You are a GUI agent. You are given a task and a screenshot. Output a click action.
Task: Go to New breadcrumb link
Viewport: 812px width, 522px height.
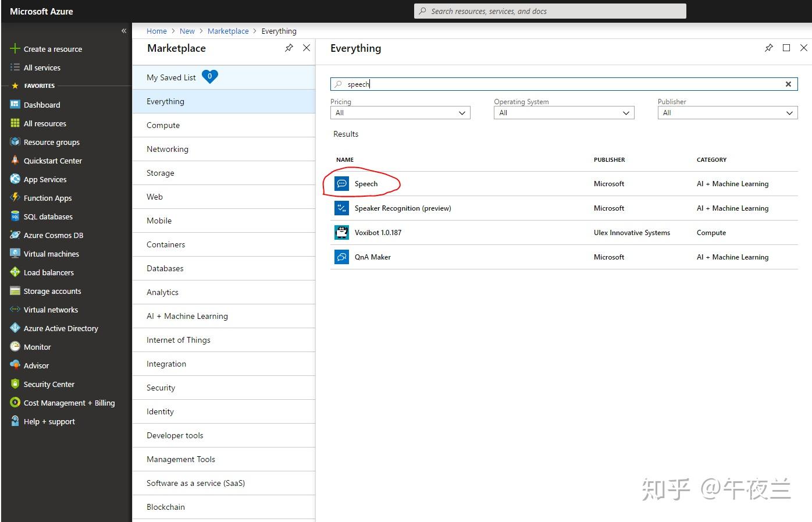pyautogui.click(x=187, y=31)
